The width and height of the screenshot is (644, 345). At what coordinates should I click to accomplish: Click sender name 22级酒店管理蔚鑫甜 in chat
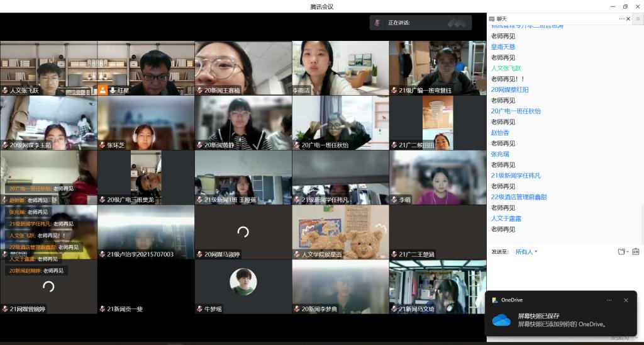[x=518, y=197]
